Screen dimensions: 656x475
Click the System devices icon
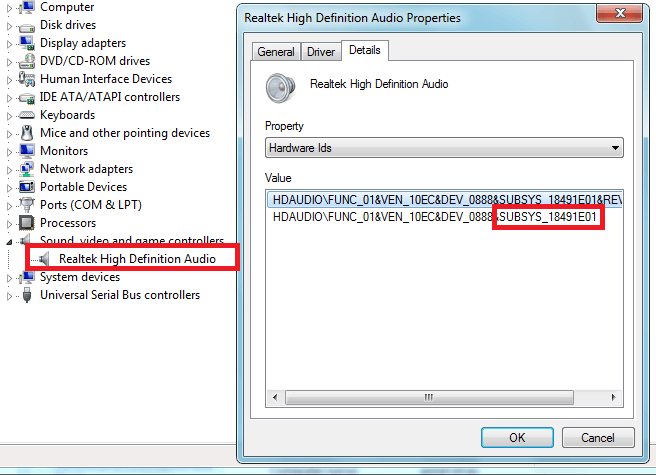(x=27, y=277)
